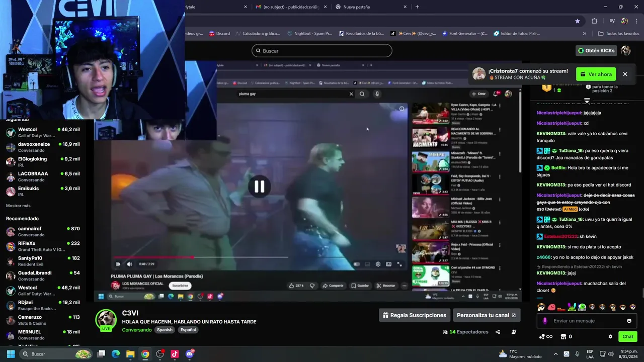This screenshot has width=644, height=362.
Task: Open Font Generator bookmark
Action: click(x=465, y=34)
